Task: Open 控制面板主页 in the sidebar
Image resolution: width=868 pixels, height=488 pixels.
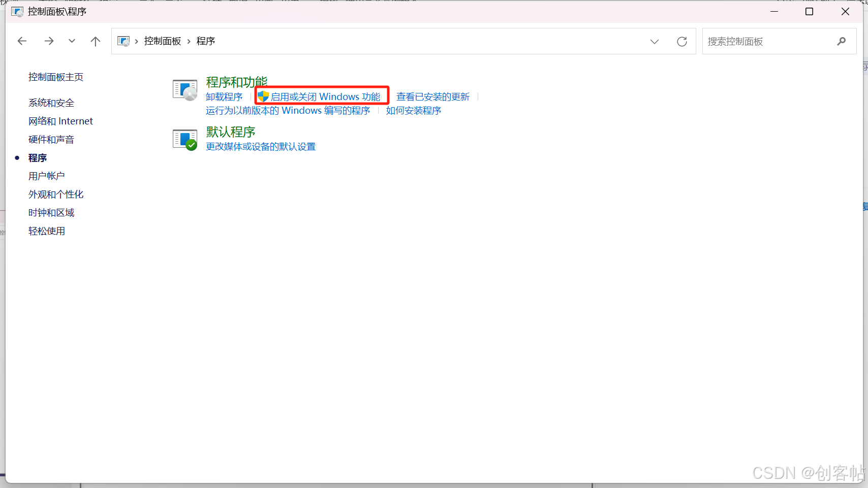Action: (x=56, y=77)
